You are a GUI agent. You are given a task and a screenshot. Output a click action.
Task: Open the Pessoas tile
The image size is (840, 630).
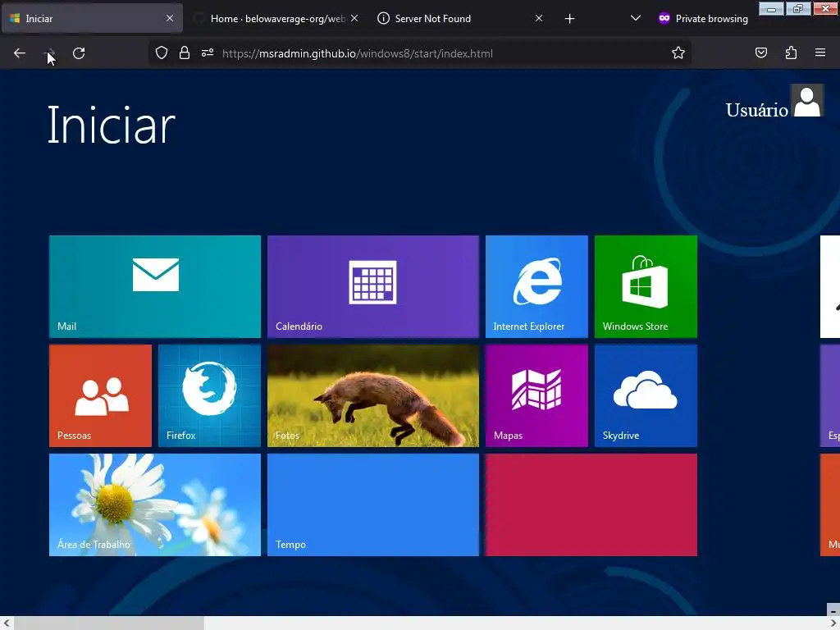pos(100,395)
